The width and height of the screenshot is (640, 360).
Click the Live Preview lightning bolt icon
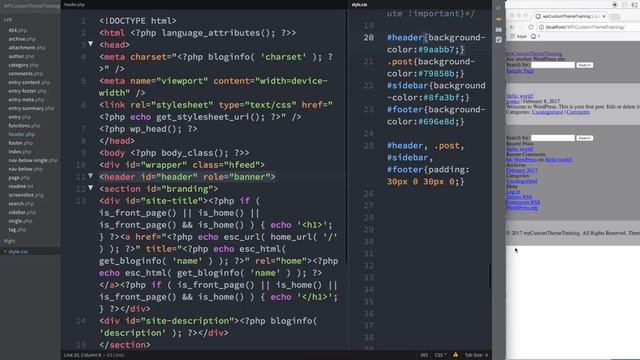pos(498,19)
